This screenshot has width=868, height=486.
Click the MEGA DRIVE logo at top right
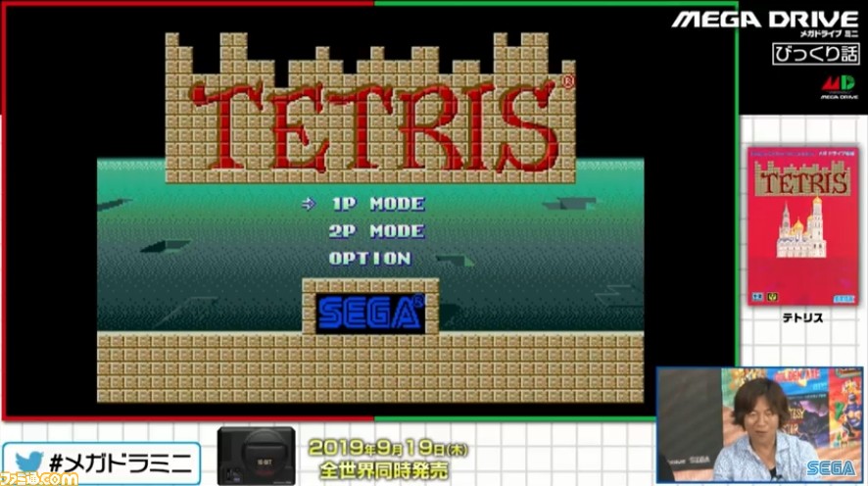(765, 20)
